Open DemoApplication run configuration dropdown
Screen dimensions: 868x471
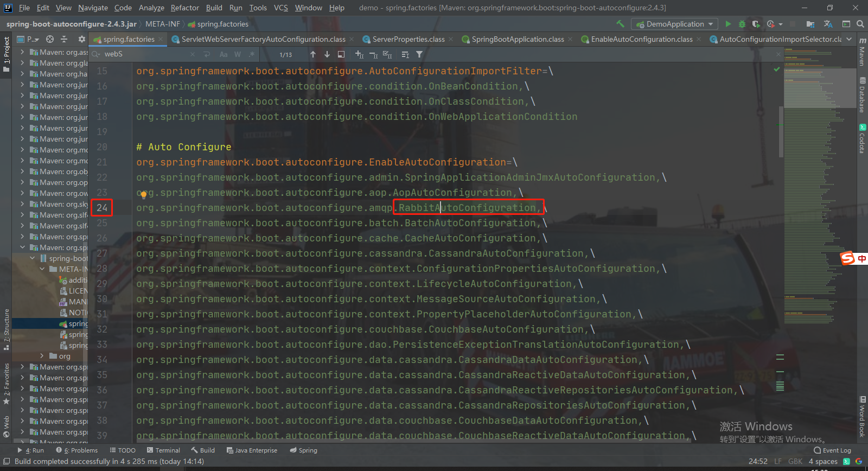tap(674, 24)
